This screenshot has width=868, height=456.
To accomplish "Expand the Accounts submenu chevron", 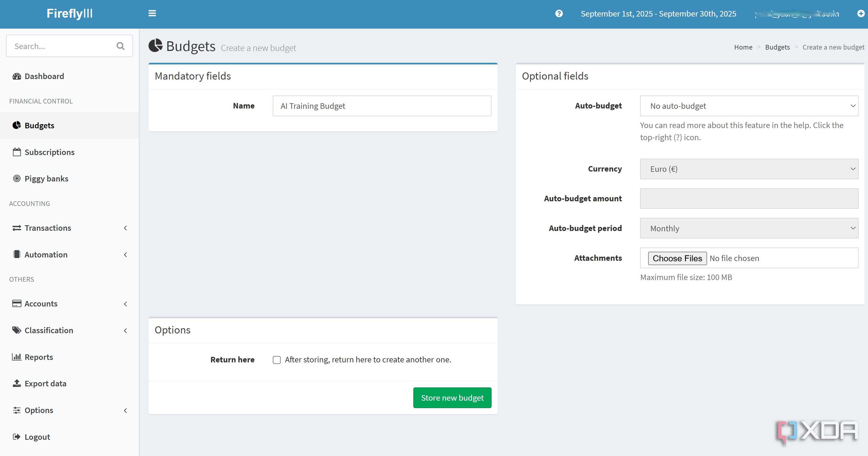I will click(125, 304).
